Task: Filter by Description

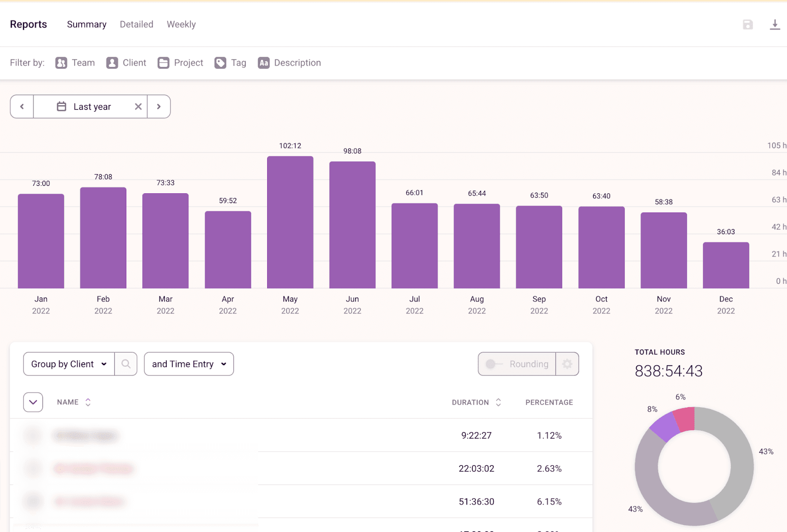Action: [x=290, y=63]
